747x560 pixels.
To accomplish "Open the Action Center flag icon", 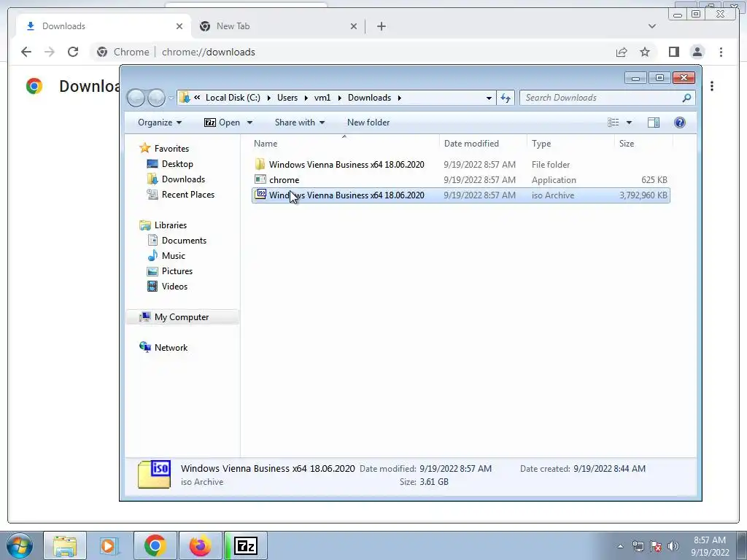I will (656, 546).
